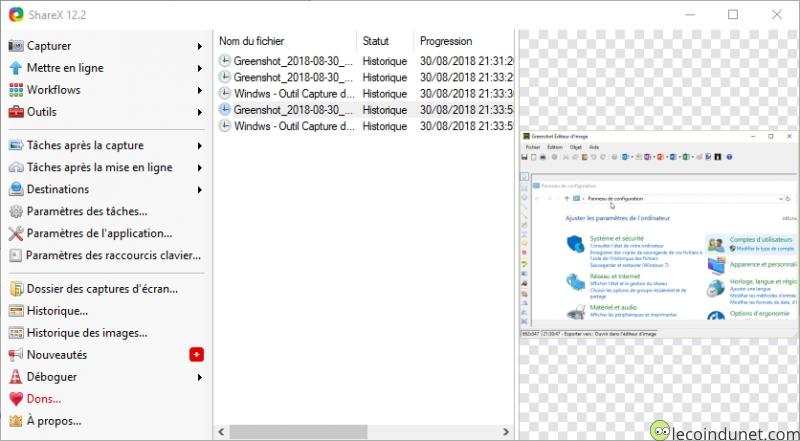Screen dimensions: 800x441
Task: Click the Déboguer traffic cone icon
Action: pyautogui.click(x=16, y=377)
